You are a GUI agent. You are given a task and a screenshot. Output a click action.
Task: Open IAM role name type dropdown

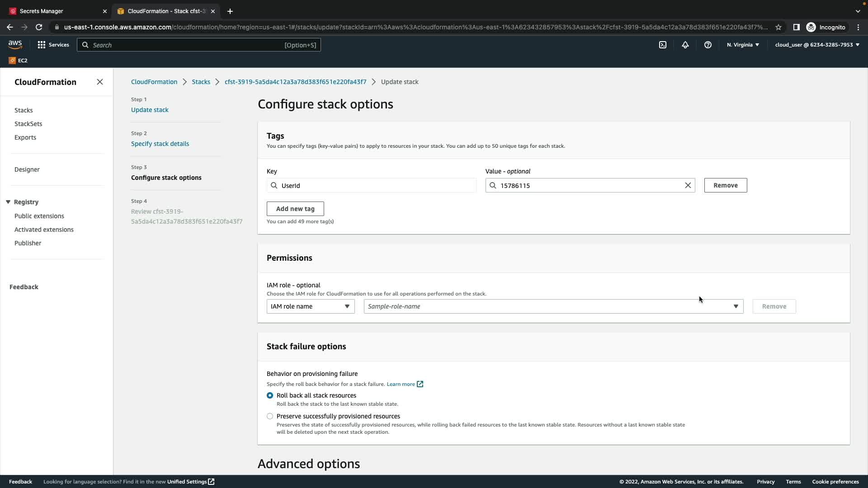[311, 306]
